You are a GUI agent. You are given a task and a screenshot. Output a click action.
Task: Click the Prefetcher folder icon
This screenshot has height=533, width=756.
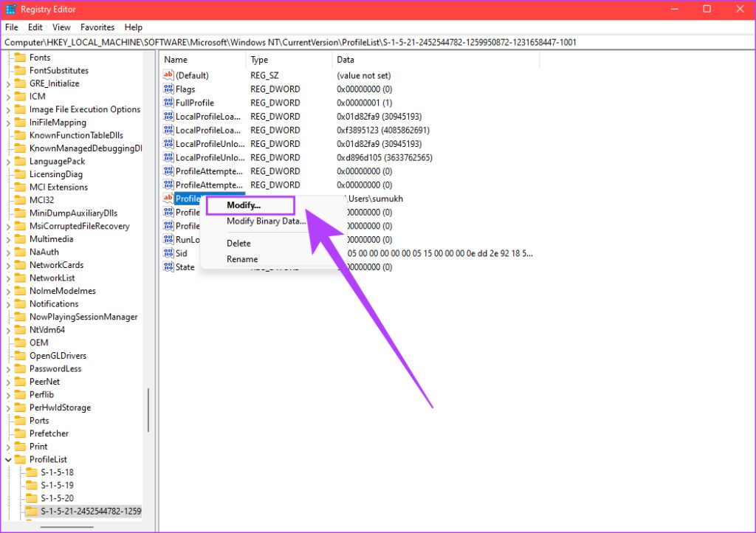pos(20,433)
